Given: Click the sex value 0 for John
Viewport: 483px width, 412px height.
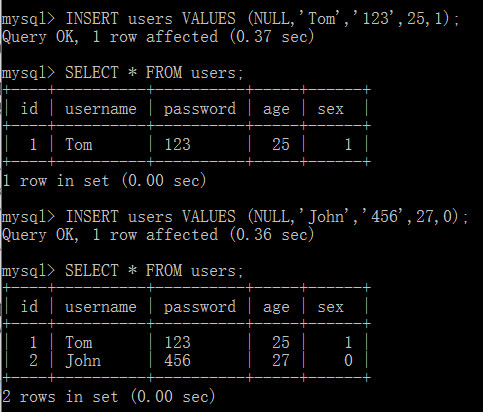Looking at the screenshot, I should pyautogui.click(x=348, y=361).
